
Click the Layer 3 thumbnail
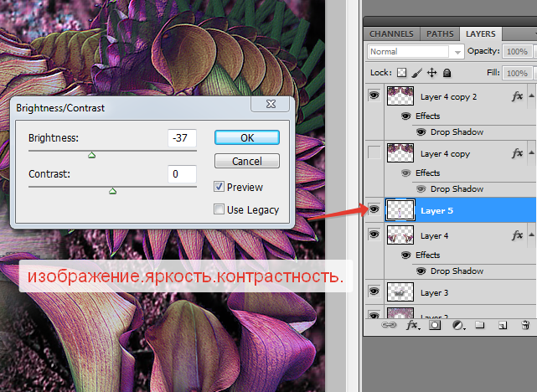[400, 291]
